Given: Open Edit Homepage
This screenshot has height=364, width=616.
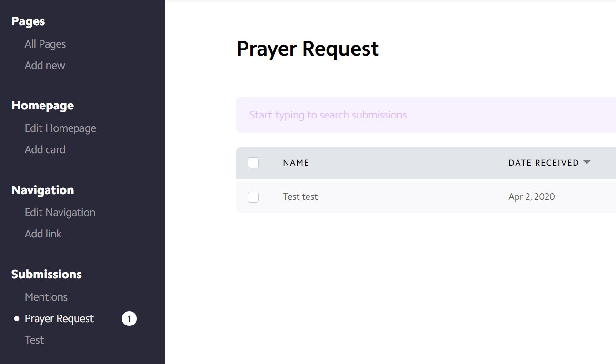Looking at the screenshot, I should [60, 128].
